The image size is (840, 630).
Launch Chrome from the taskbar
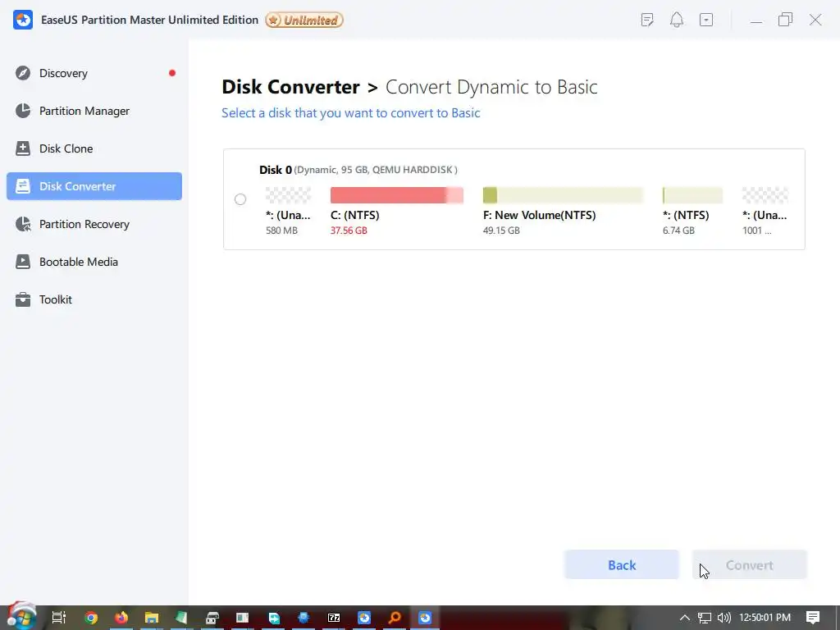coord(91,618)
